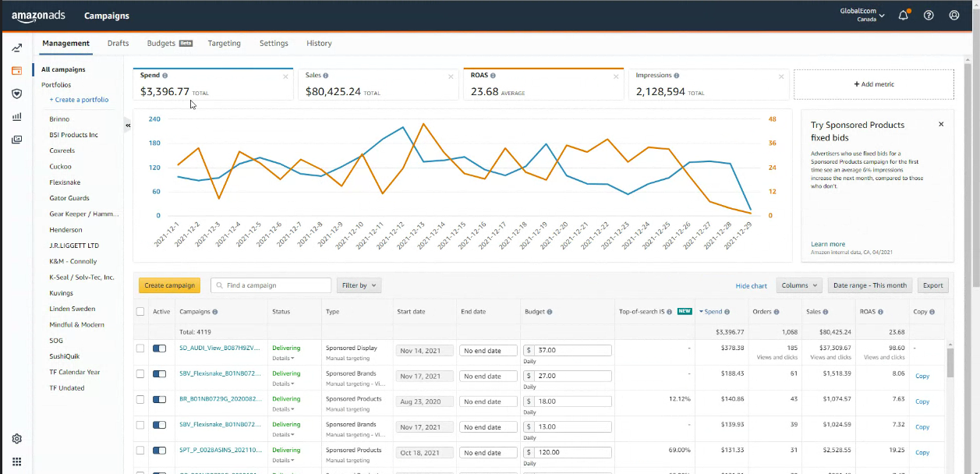The height and width of the screenshot is (474, 980).
Task: Open the Columns dropdown
Action: [799, 285]
